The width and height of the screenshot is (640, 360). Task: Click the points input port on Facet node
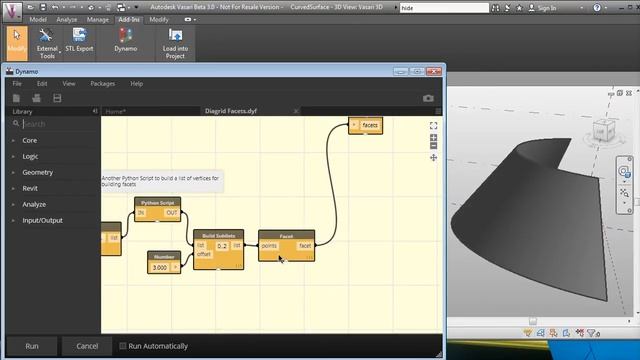pos(269,246)
